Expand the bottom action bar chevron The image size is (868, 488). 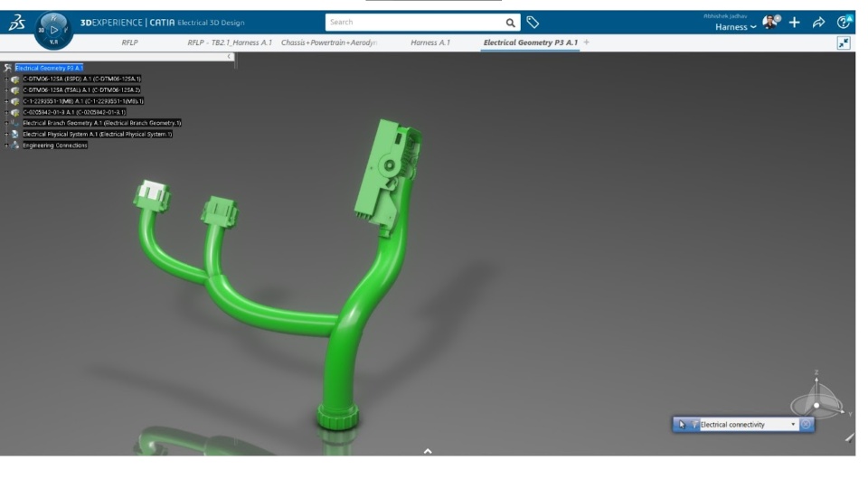click(428, 451)
